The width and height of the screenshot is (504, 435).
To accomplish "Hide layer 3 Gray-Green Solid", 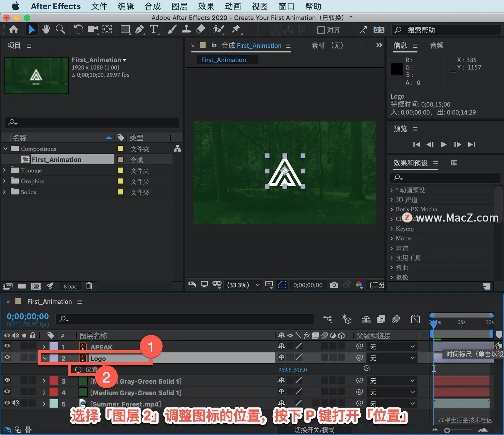I will tap(7, 380).
